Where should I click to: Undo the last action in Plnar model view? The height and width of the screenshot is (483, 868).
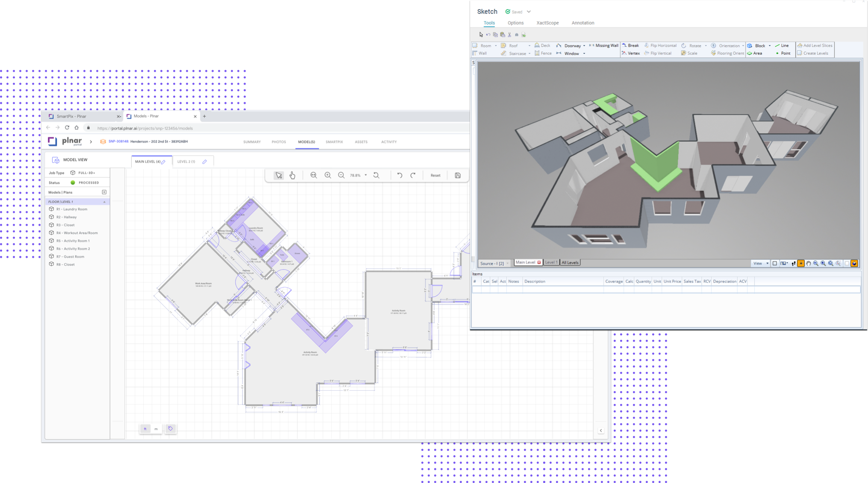point(400,175)
